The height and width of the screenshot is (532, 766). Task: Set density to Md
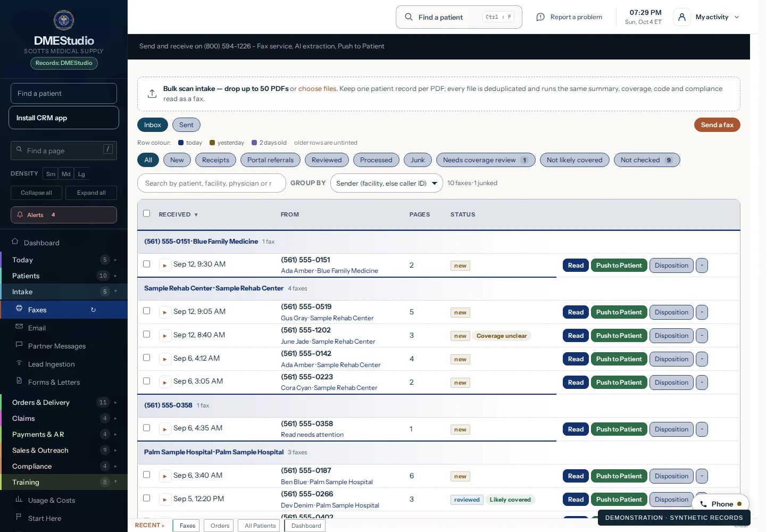click(66, 174)
